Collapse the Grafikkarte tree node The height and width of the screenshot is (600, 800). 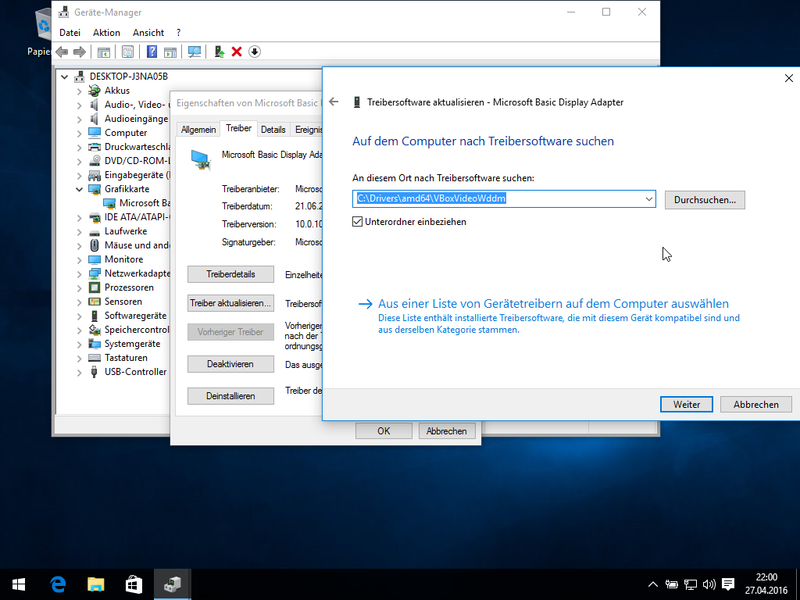click(80, 188)
